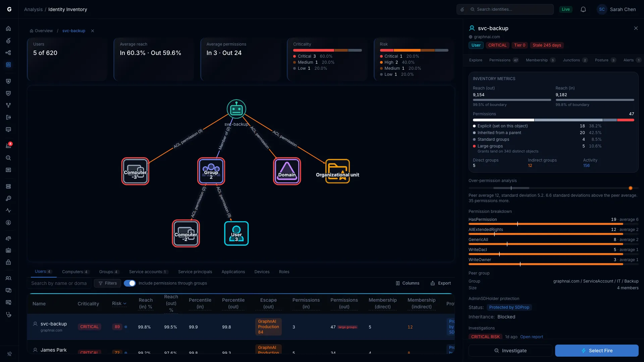The height and width of the screenshot is (362, 644).
Task: Click the key icon in sidebar
Action: (x=8, y=198)
